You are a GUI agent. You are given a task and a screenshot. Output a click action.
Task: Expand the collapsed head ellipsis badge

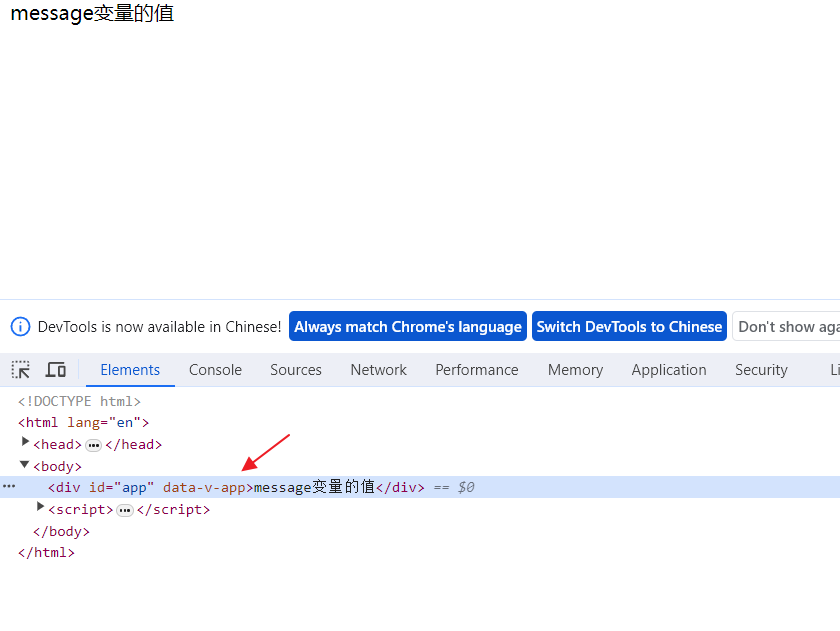point(93,445)
